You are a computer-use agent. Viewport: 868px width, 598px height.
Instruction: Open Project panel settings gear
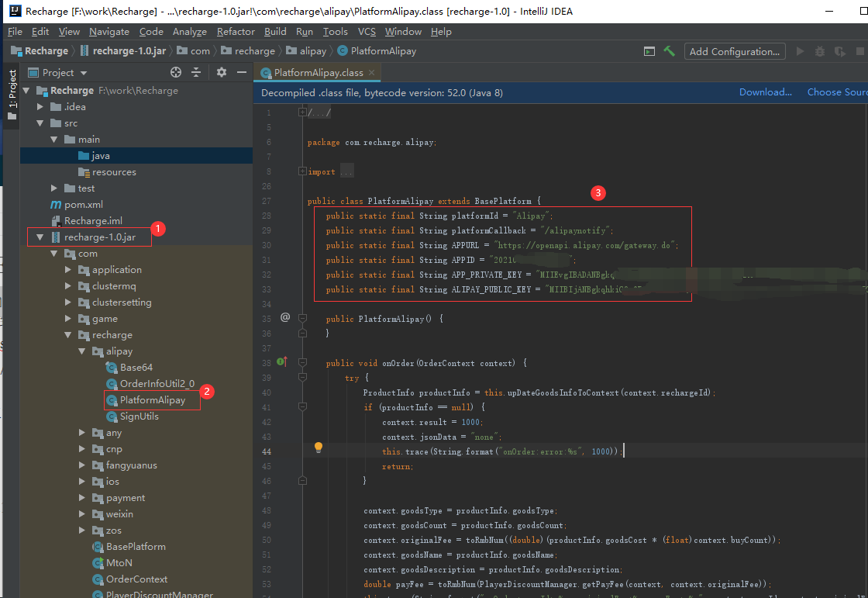tap(222, 72)
